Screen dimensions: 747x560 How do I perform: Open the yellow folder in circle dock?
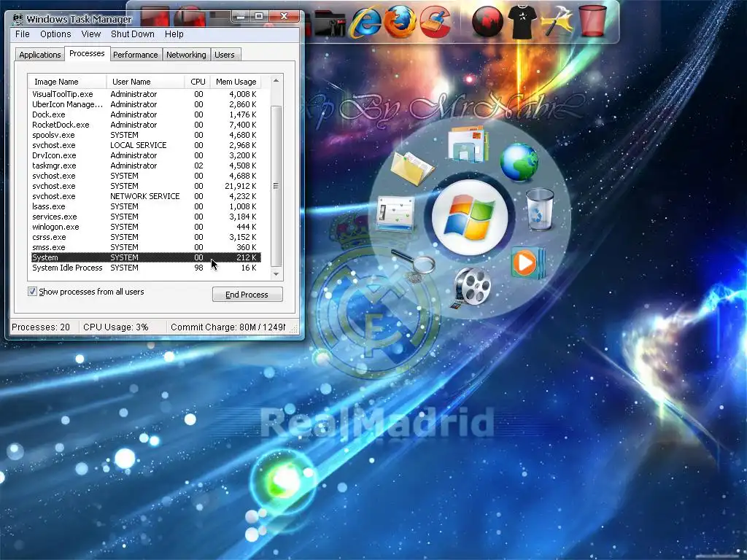(411, 168)
